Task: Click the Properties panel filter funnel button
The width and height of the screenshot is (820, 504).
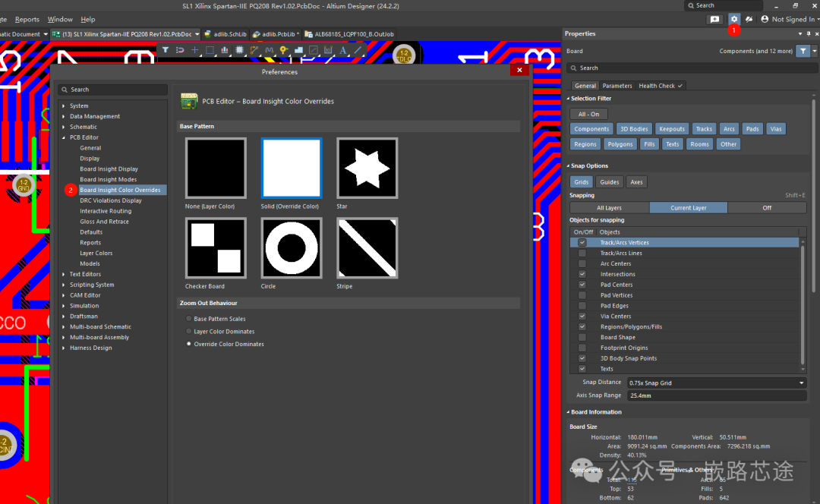Action: (x=803, y=52)
